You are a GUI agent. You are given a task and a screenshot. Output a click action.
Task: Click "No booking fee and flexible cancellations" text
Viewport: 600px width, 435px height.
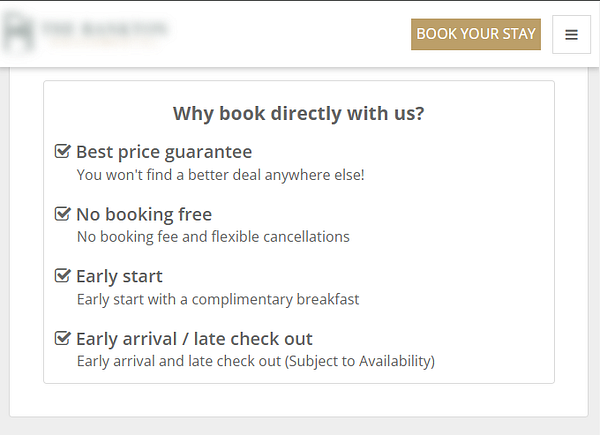pyautogui.click(x=213, y=237)
